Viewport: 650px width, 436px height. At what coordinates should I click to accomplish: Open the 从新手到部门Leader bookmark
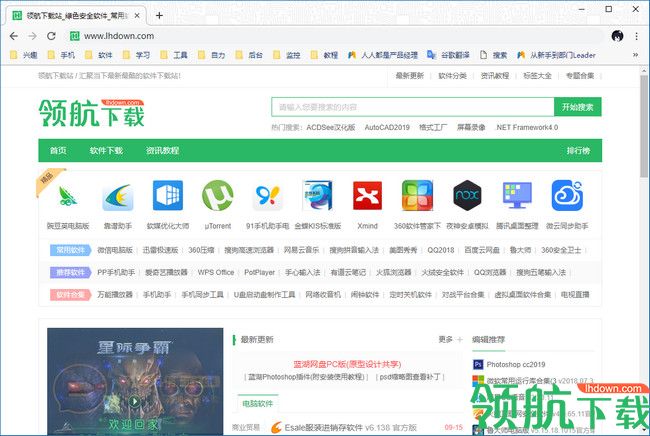pos(556,55)
